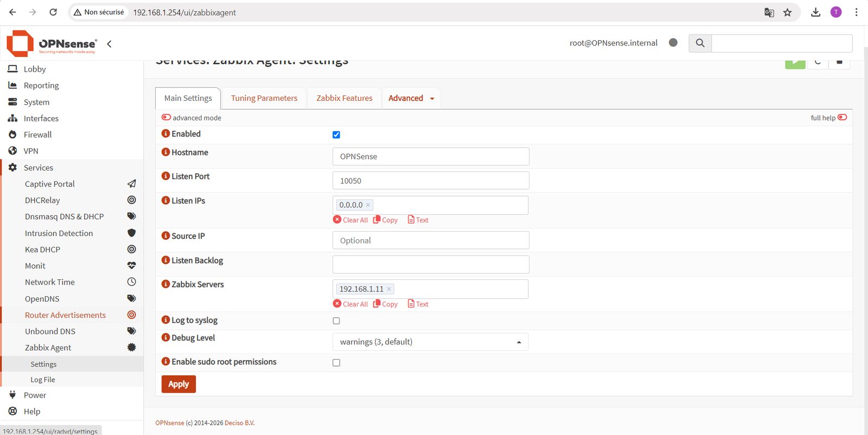Click the grey status circle near root user
868x435 pixels.
(673, 42)
